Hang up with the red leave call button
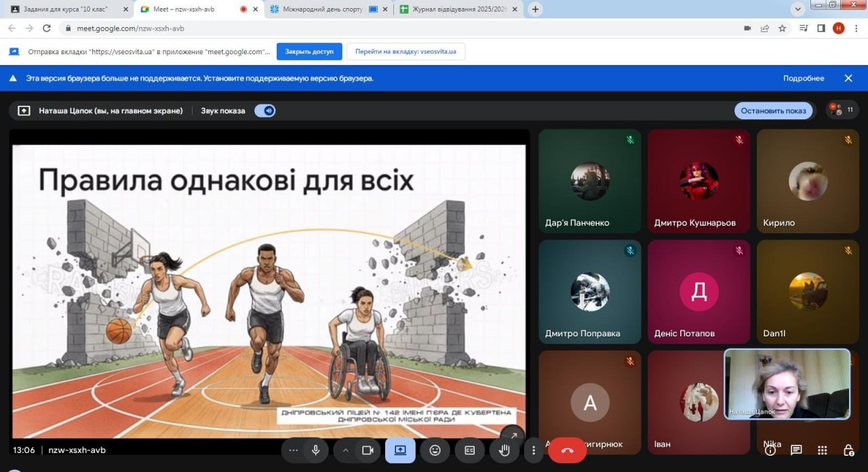This screenshot has width=868, height=472. (x=567, y=450)
